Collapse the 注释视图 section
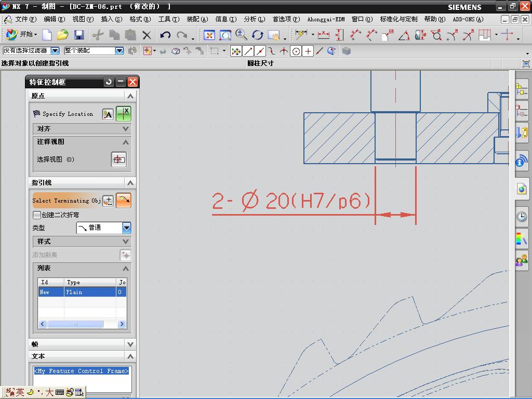The width and height of the screenshot is (532, 399). 82,142
